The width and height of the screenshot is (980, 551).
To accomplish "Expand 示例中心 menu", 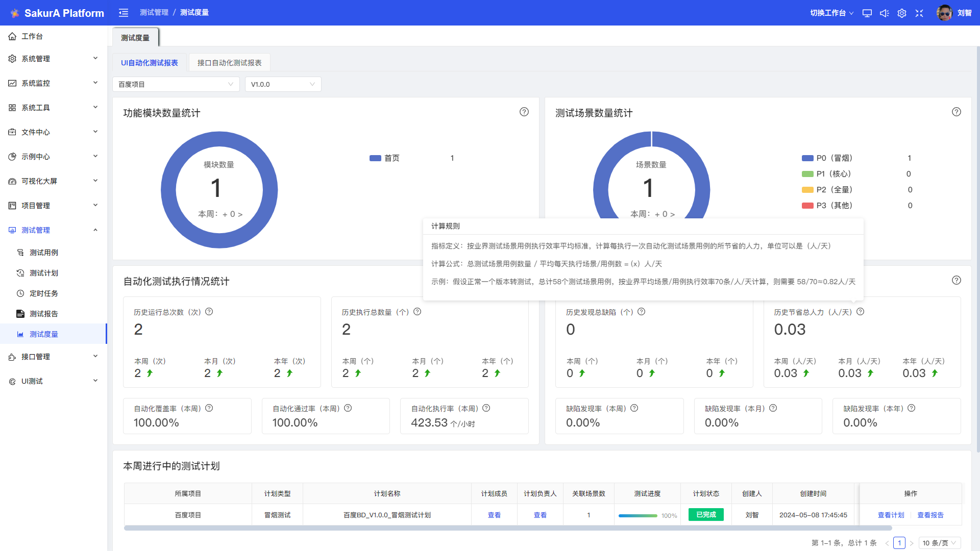I will click(x=54, y=157).
